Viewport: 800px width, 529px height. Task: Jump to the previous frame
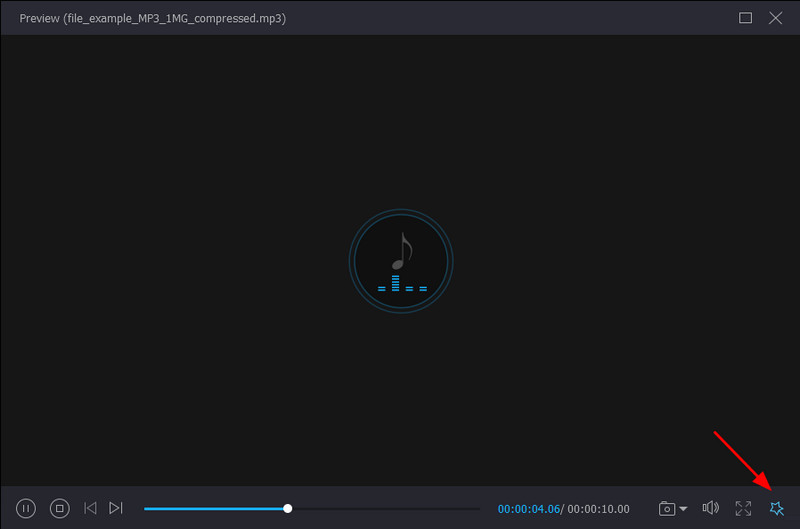90,508
